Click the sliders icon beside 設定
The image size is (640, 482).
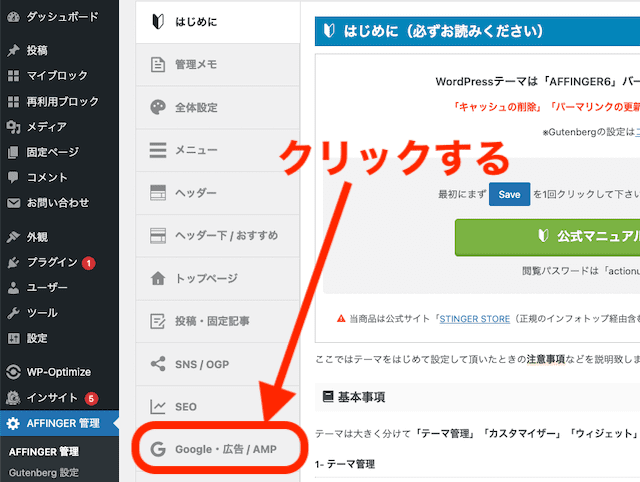pos(13,338)
